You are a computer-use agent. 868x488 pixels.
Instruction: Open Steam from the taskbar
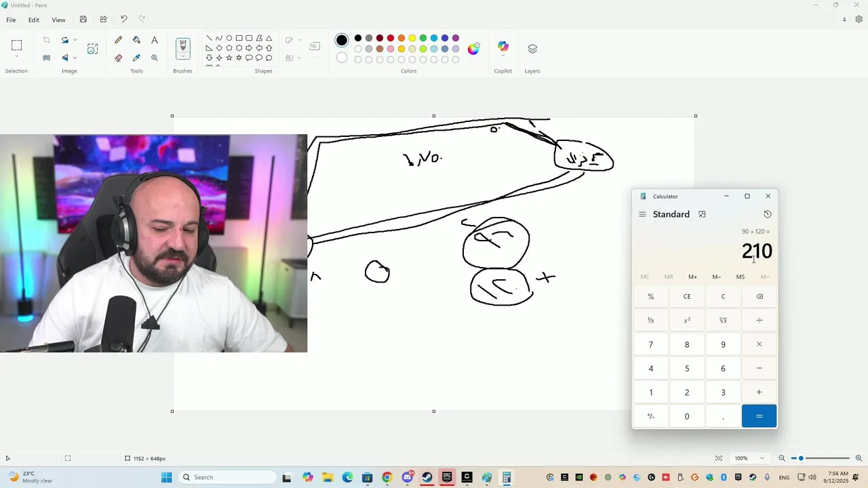tap(427, 477)
